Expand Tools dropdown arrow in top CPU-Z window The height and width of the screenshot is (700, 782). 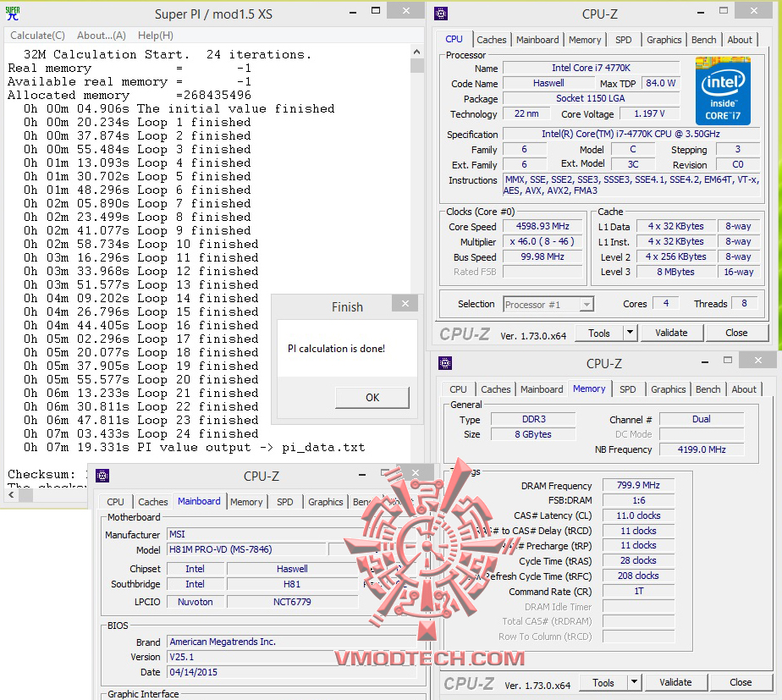(631, 333)
